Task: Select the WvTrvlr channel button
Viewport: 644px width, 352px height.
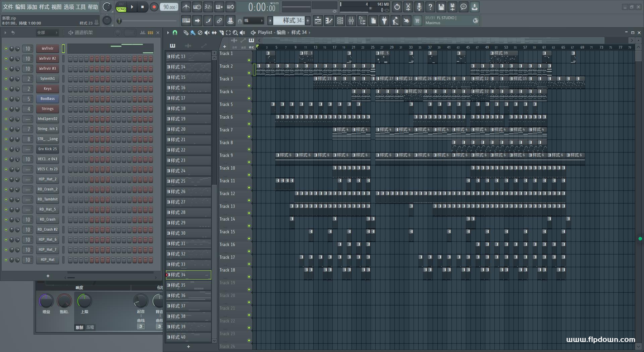Action: click(x=48, y=49)
